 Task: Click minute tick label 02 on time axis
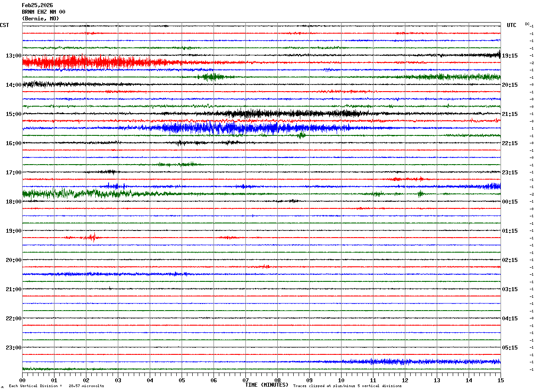click(x=86, y=380)
